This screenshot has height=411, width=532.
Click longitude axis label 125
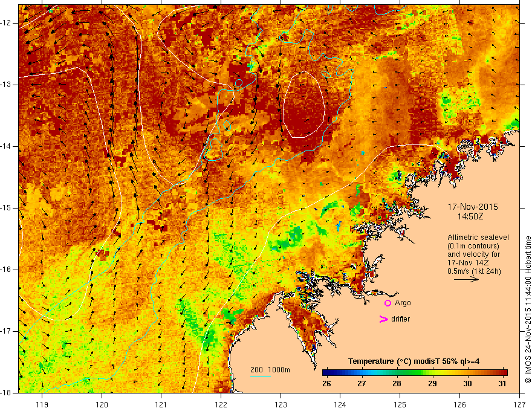(x=400, y=404)
